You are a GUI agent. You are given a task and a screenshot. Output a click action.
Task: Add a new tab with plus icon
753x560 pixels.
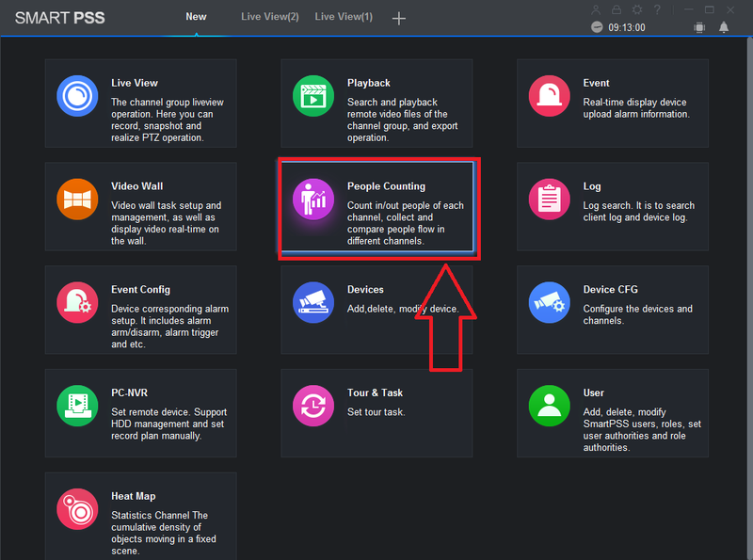(398, 19)
